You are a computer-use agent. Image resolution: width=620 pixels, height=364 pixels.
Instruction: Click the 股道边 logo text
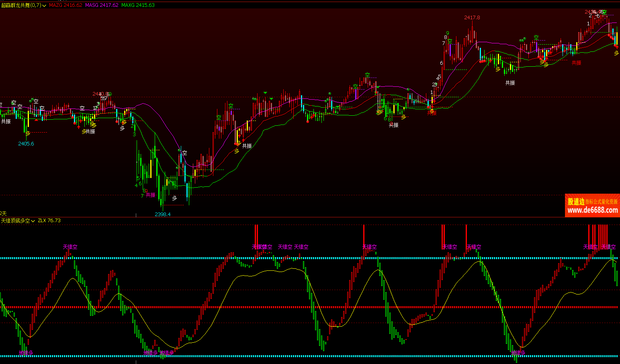(575, 202)
